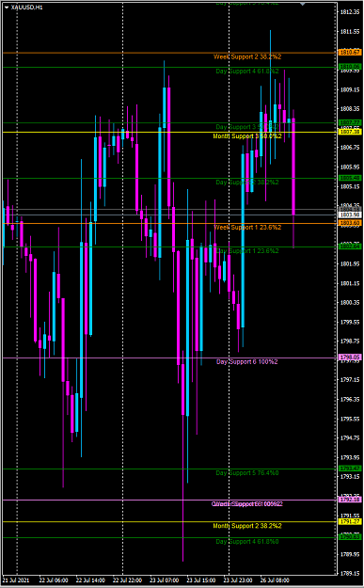
Task: Select the Day Support 6 100% label
Action: coord(247,362)
